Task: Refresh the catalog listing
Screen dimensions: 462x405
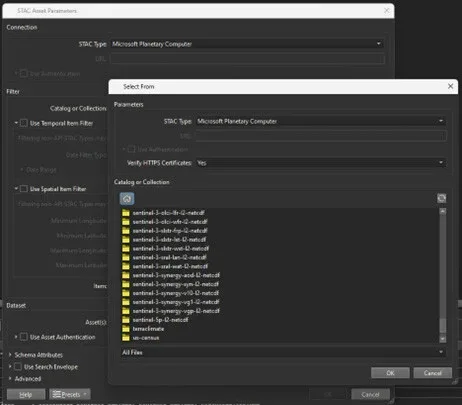Action: tap(442, 198)
